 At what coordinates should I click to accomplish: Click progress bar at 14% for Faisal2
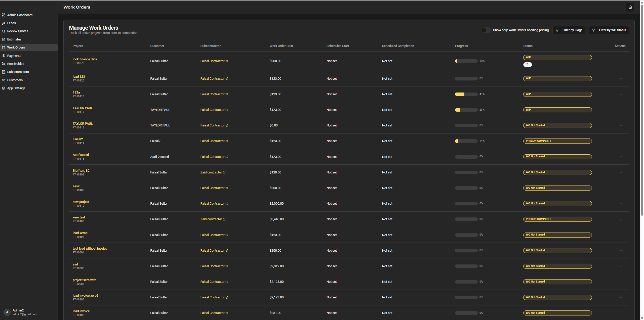466,141
